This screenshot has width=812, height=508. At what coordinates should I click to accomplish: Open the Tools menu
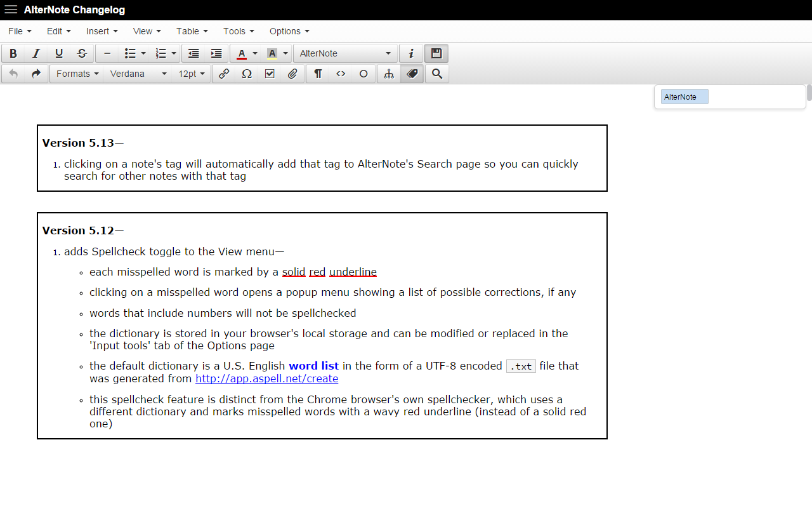pyautogui.click(x=239, y=31)
